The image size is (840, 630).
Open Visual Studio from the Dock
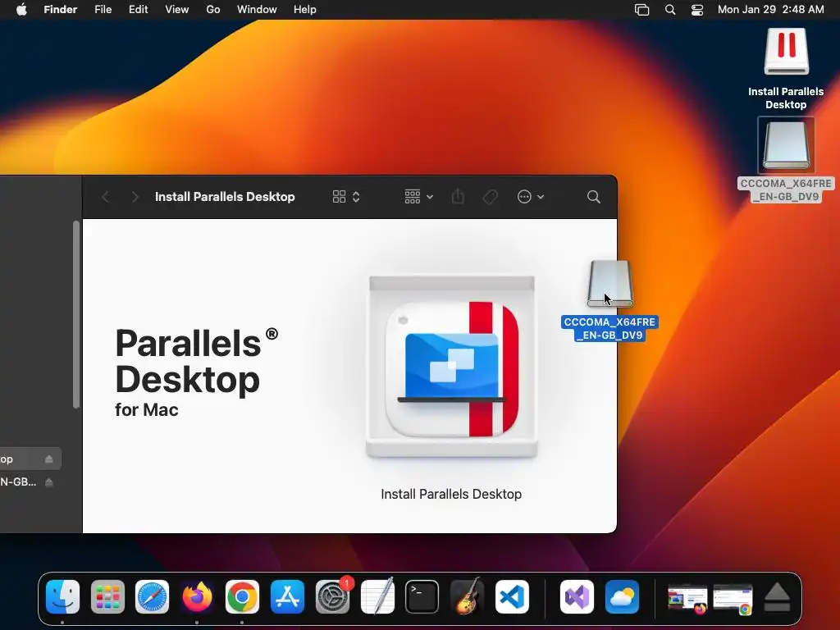[577, 597]
